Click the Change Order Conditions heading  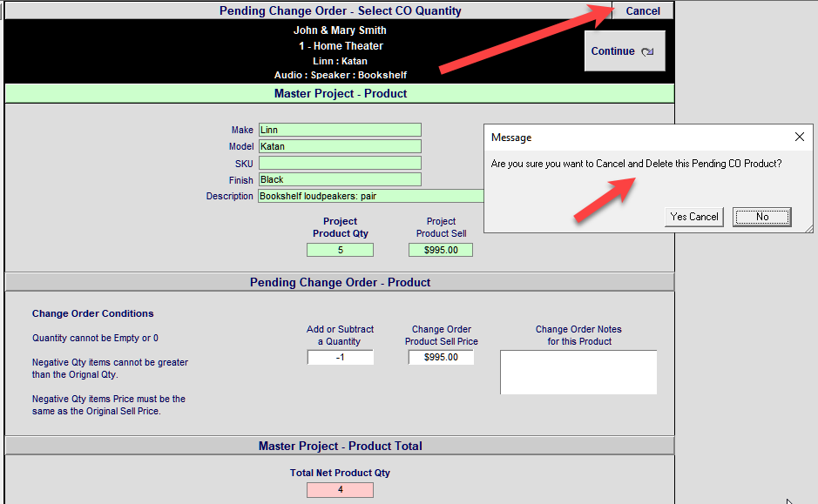tap(93, 313)
